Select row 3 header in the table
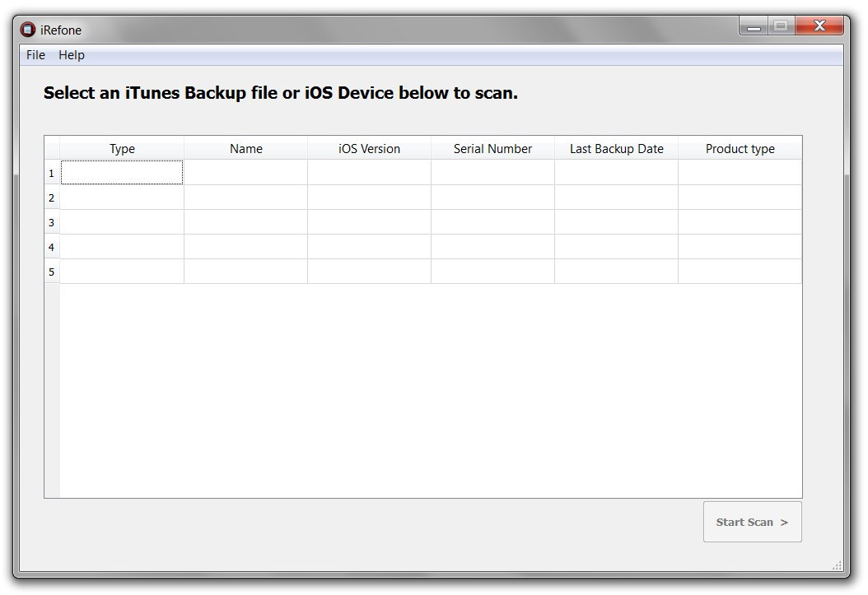This screenshot has width=868, height=595. point(52,222)
